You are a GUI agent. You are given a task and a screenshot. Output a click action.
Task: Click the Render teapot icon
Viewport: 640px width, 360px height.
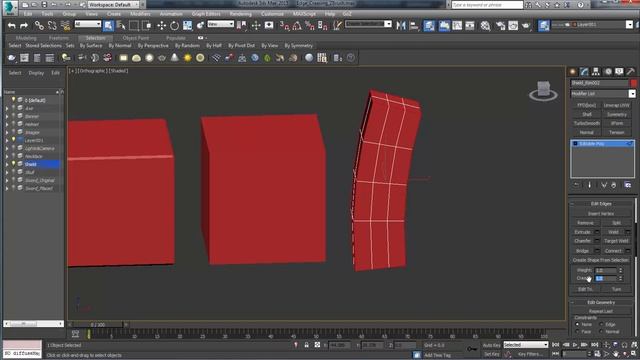(526, 26)
